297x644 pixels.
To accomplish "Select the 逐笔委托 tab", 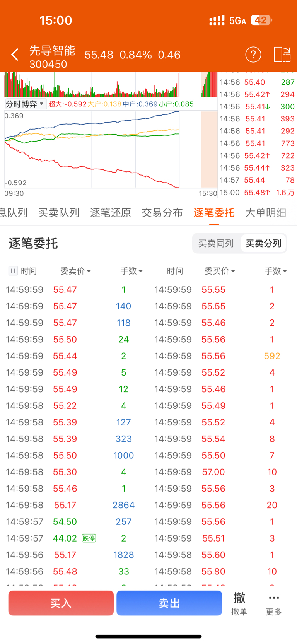I will 214,213.
